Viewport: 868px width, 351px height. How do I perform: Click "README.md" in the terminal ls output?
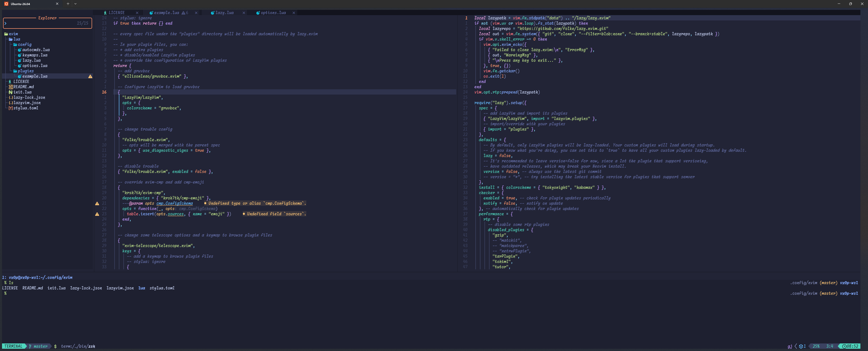pos(33,288)
